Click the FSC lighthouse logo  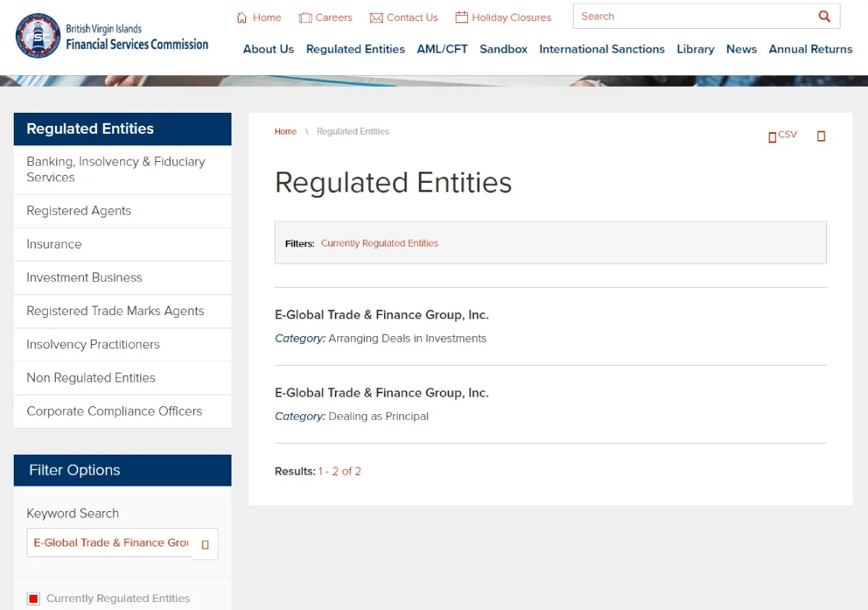point(37,36)
